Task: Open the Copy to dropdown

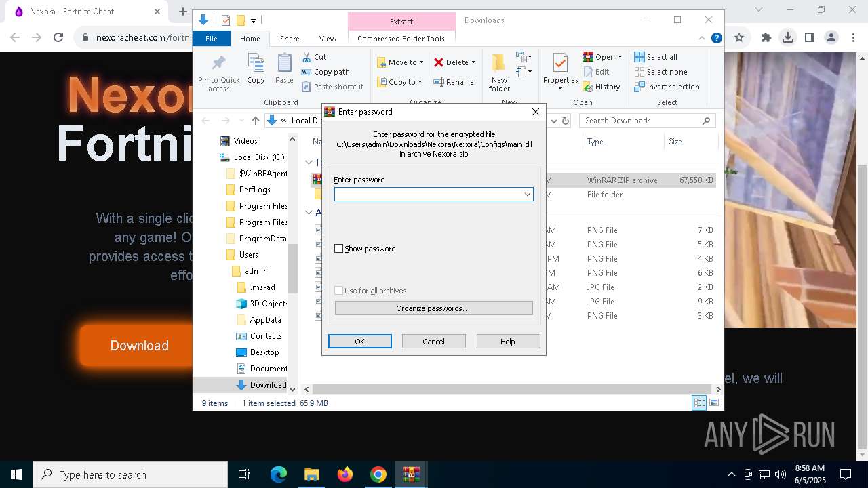Action: point(400,82)
